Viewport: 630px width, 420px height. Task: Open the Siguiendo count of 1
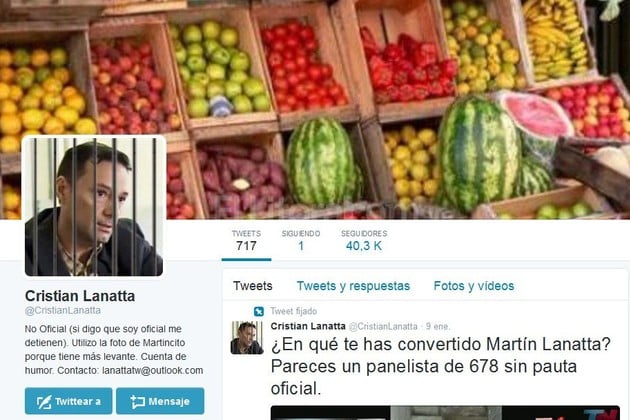click(301, 240)
